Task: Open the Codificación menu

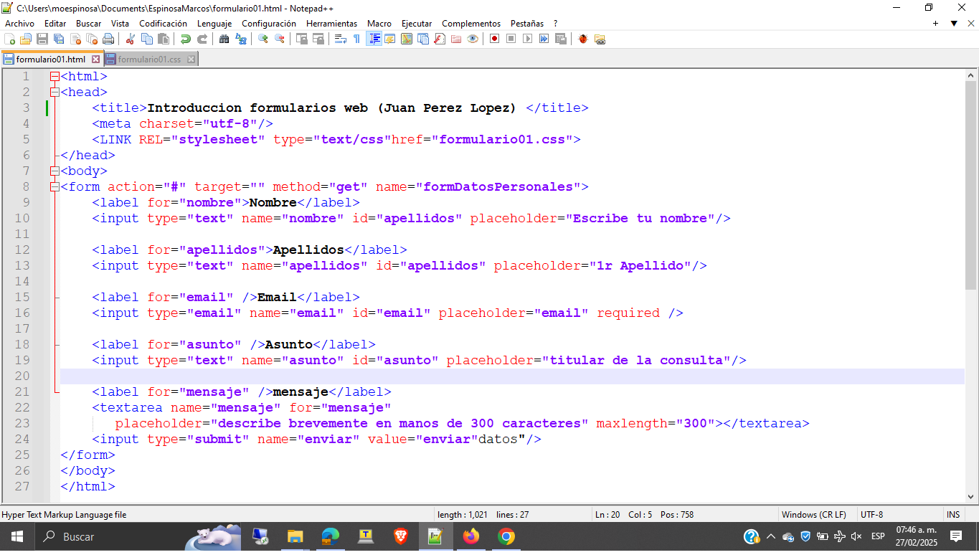Action: pos(163,24)
